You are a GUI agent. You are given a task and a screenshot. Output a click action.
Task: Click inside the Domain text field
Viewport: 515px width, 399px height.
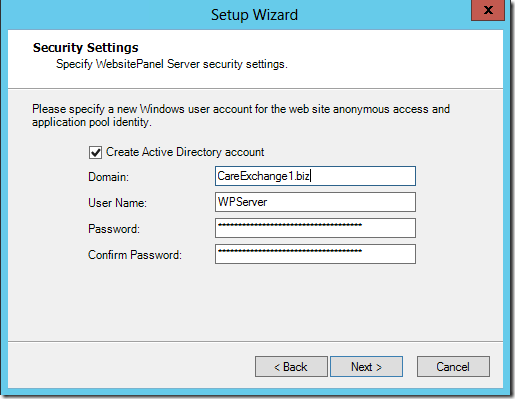315,176
